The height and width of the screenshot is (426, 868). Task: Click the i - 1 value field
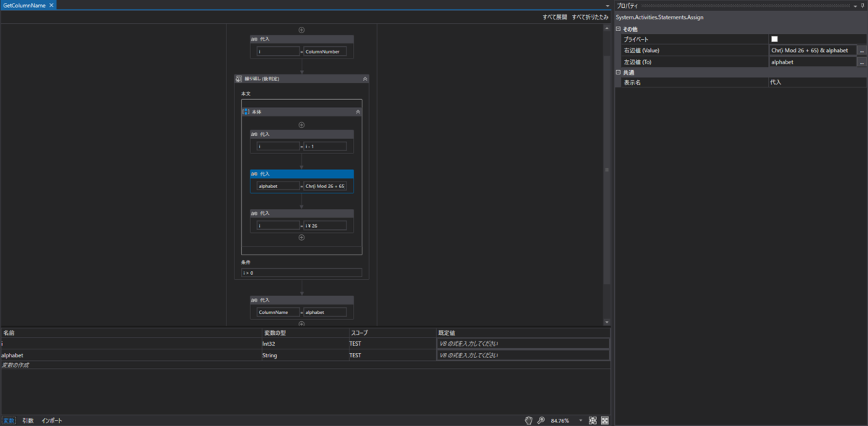[x=325, y=146]
